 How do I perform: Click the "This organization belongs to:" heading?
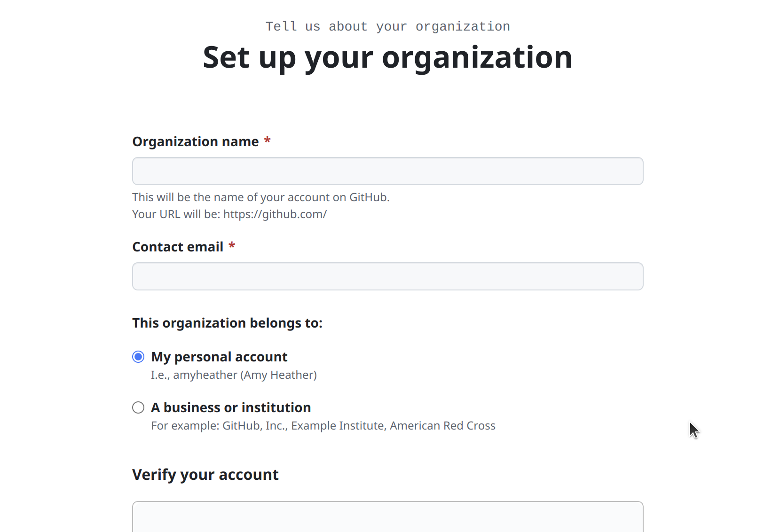[227, 323]
